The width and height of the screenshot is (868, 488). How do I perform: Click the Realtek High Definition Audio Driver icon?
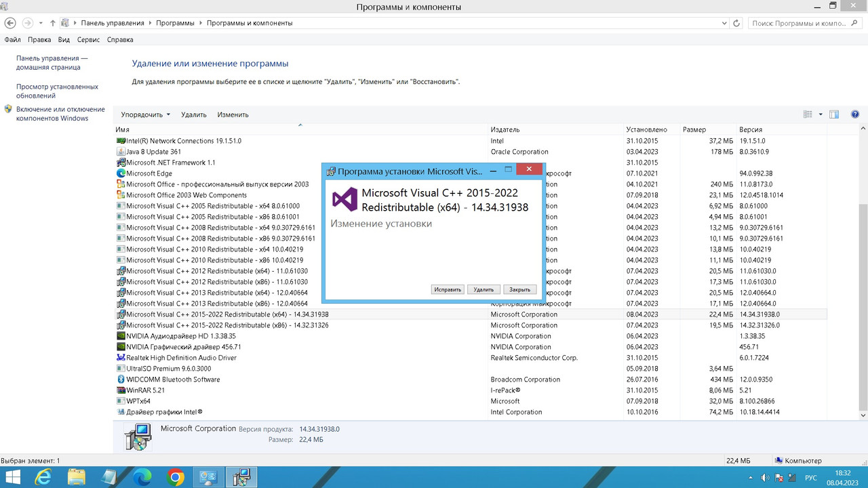(121, 358)
